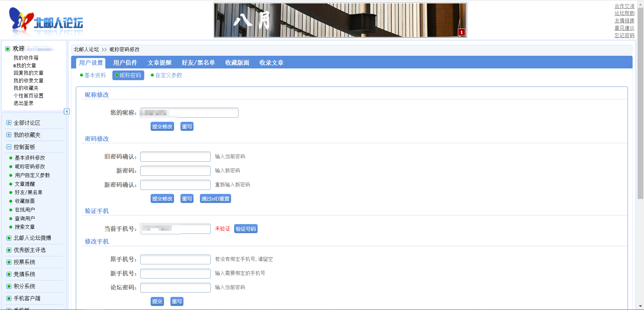Viewport: 644px width, 310px height.
Task: Collapse the left sidebar with the arrow icon
Action: 67,111
